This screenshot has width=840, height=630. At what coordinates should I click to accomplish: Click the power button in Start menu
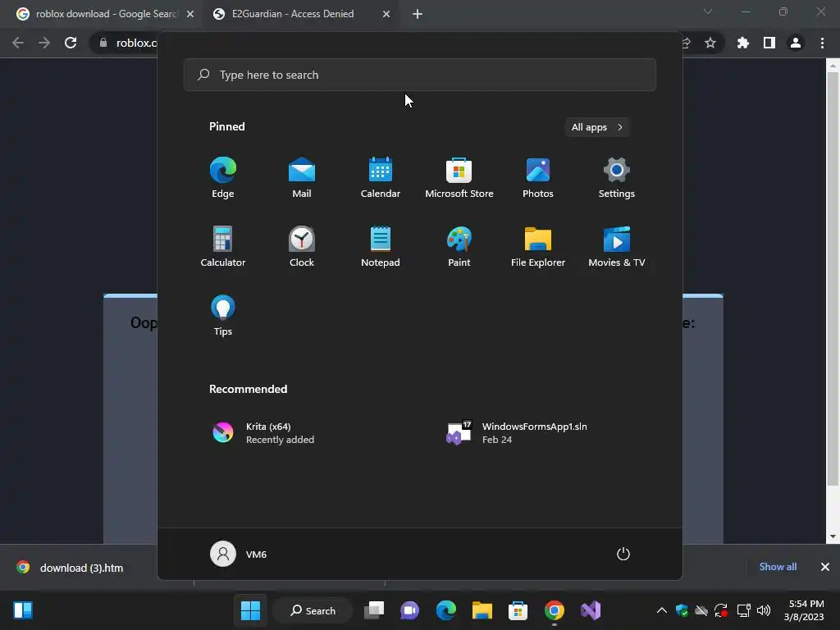pyautogui.click(x=623, y=554)
